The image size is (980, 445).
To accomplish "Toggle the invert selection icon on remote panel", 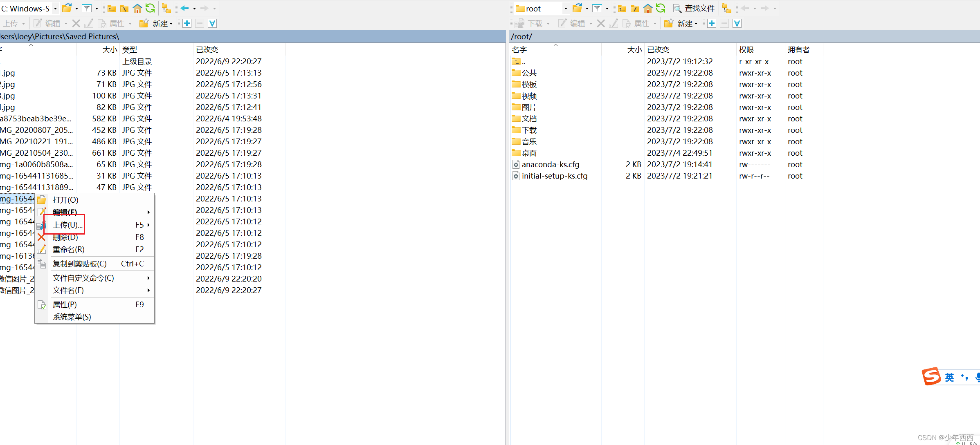I will coord(737,23).
